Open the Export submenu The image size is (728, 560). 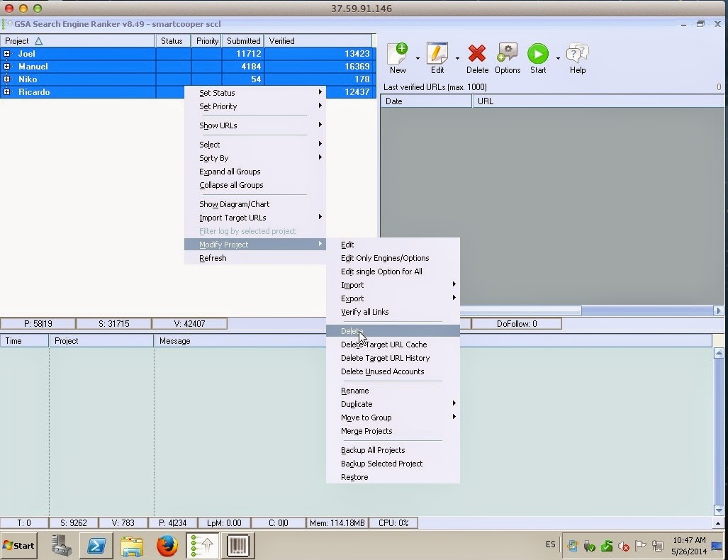coord(393,298)
